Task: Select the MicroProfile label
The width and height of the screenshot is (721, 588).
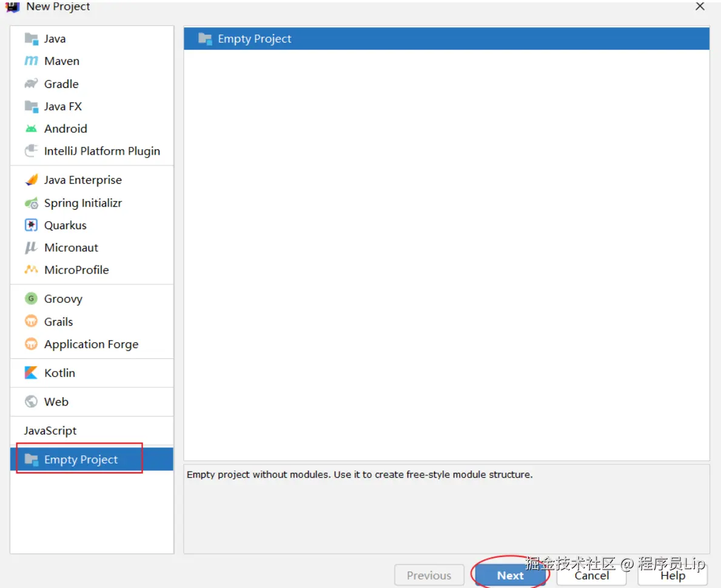Action: (76, 270)
